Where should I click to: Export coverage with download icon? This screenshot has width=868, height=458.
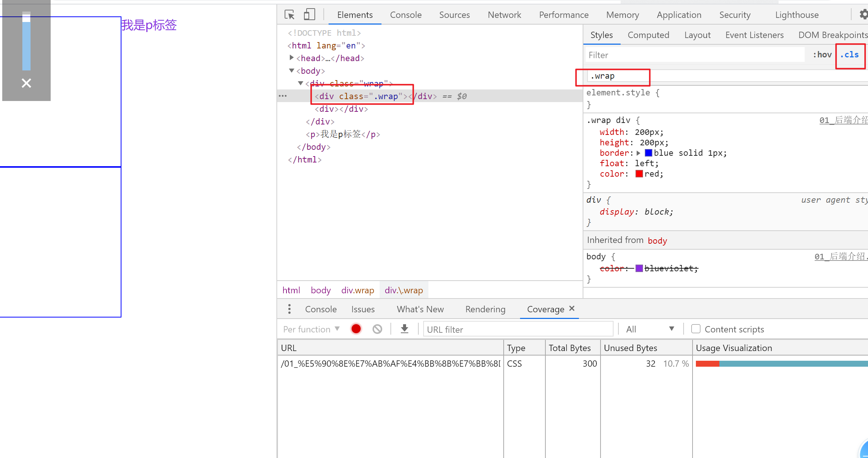click(404, 329)
